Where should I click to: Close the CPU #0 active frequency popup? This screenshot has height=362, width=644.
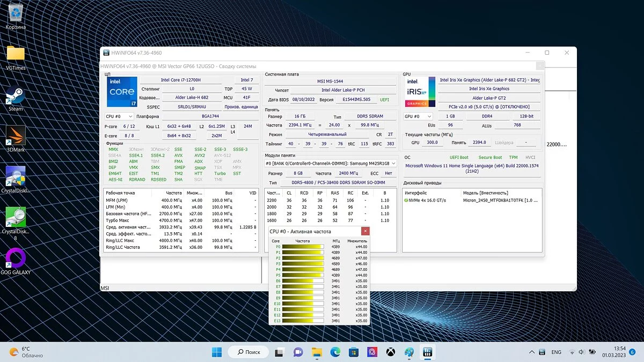point(365,231)
